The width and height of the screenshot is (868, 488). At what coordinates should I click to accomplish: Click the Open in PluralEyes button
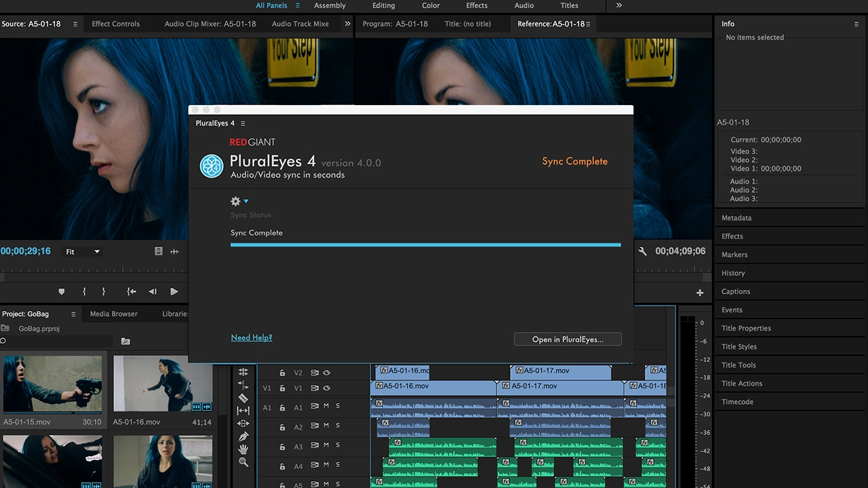[x=568, y=339]
